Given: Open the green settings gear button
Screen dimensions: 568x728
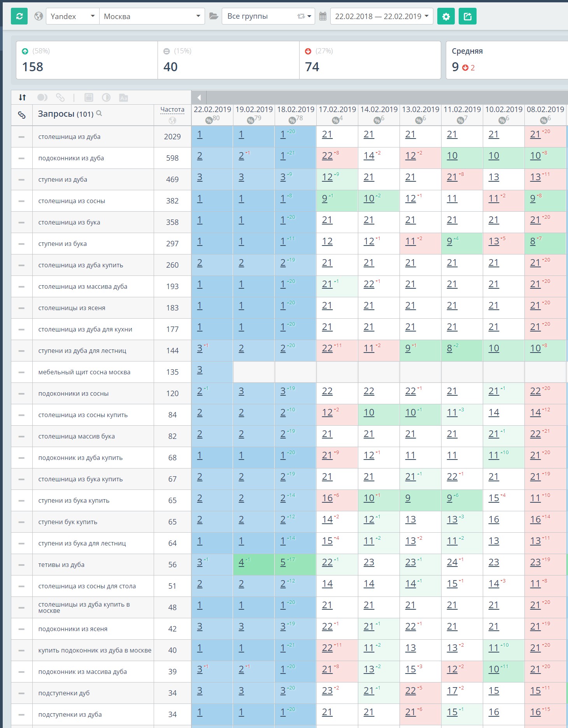Looking at the screenshot, I should point(446,16).
